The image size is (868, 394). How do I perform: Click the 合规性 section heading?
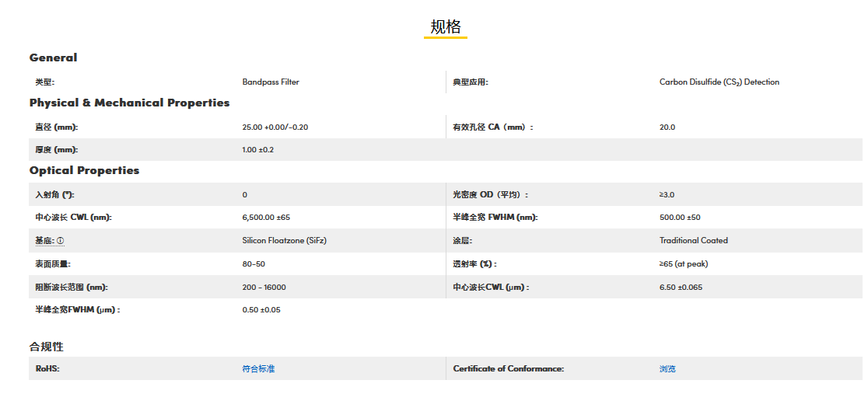click(46, 347)
